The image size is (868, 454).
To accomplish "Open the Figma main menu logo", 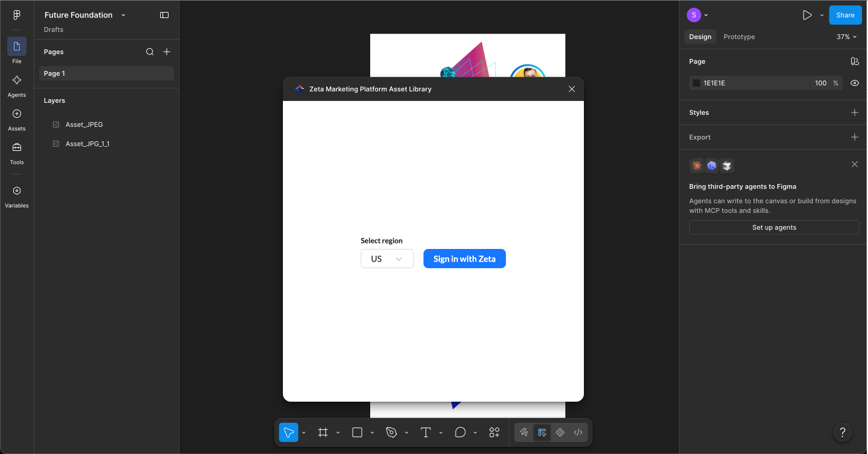I will pos(17,15).
